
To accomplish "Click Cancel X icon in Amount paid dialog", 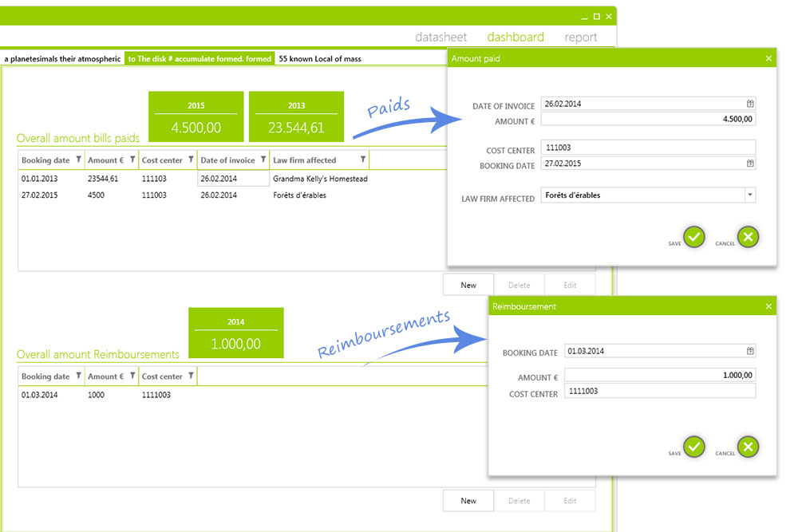I will (x=748, y=237).
